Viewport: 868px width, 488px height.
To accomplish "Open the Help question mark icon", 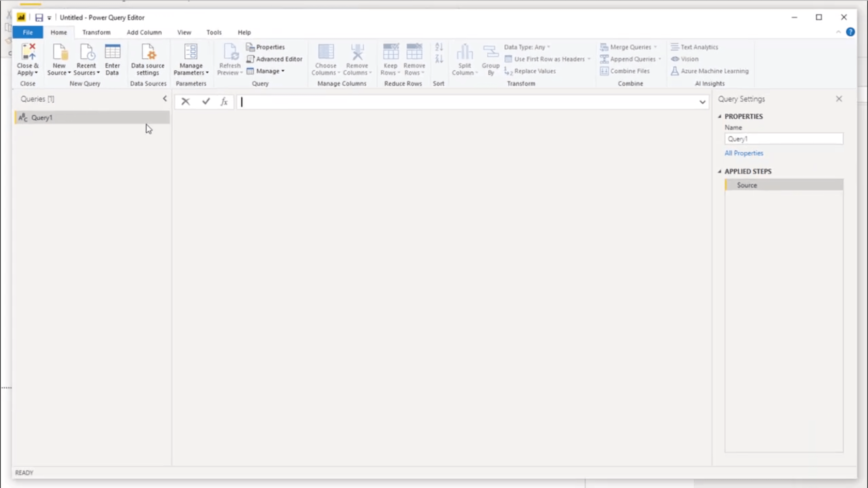I will click(850, 32).
